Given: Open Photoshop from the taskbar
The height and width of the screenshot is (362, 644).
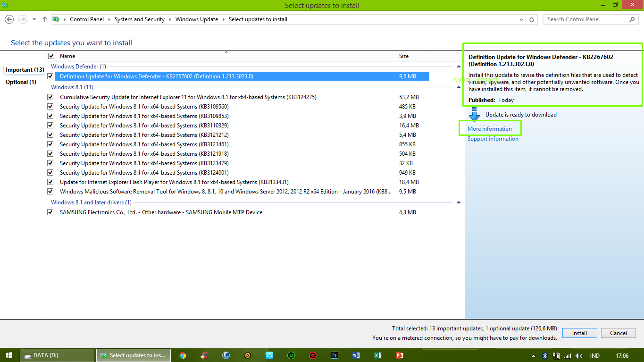Looking at the screenshot, I should (334, 355).
